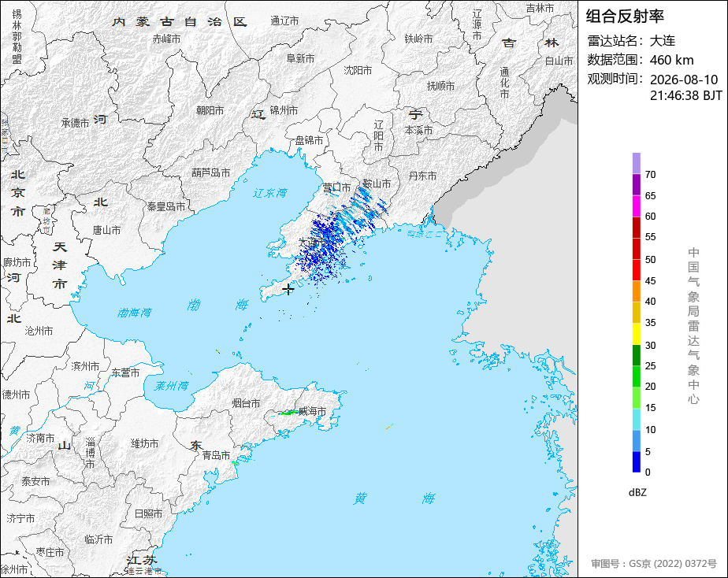Viewport: 728px width, 578px height.
Task: Select the 青岛市 label on map
Action: (216, 455)
